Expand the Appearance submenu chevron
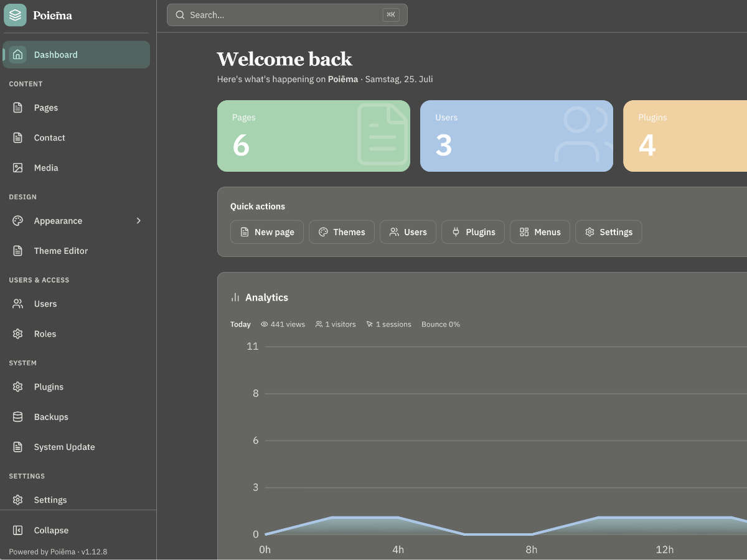This screenshot has height=560, width=747. [x=139, y=221]
